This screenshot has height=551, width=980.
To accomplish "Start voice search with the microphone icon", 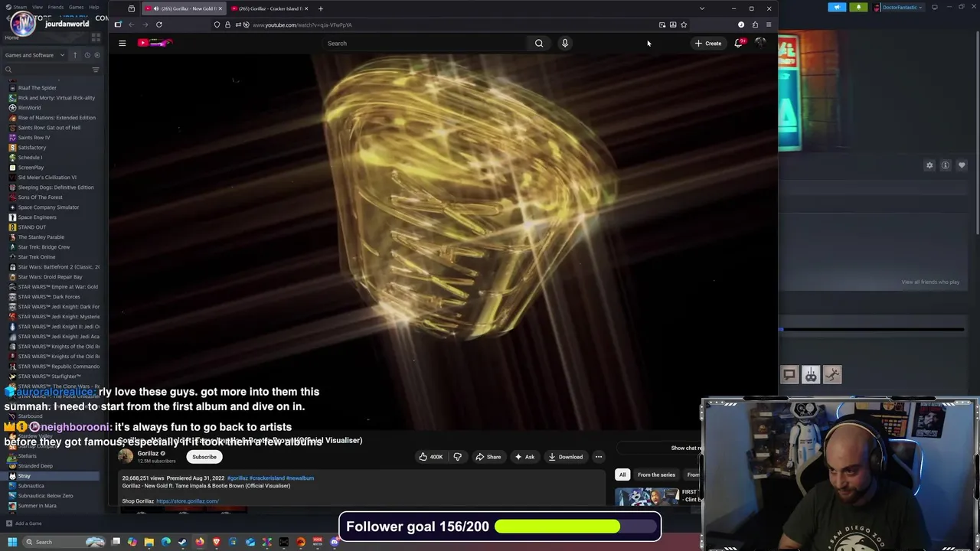I will pyautogui.click(x=565, y=43).
